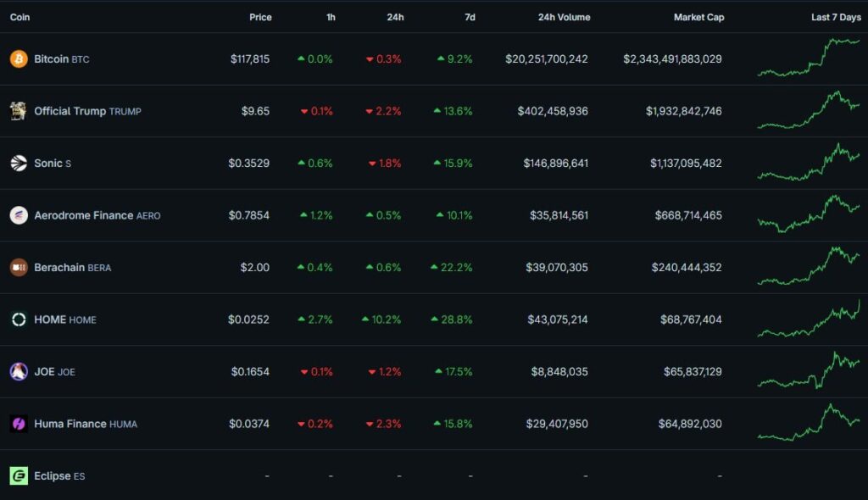The width and height of the screenshot is (868, 500).
Task: Click the Last 7 Days column header
Action: point(836,16)
